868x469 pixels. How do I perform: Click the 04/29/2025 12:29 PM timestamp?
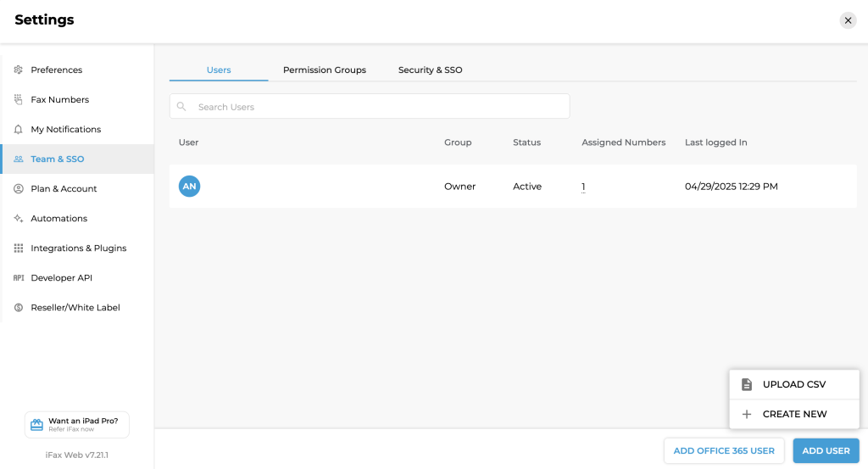[732, 187]
